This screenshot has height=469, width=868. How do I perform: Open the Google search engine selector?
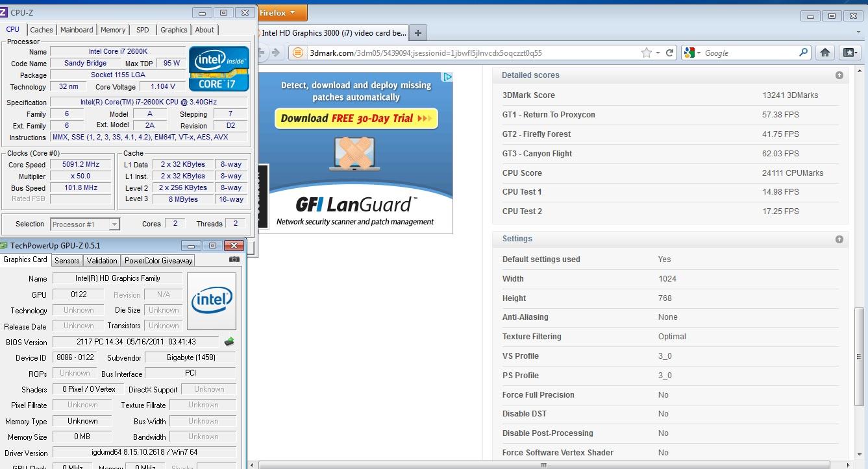tap(692, 53)
